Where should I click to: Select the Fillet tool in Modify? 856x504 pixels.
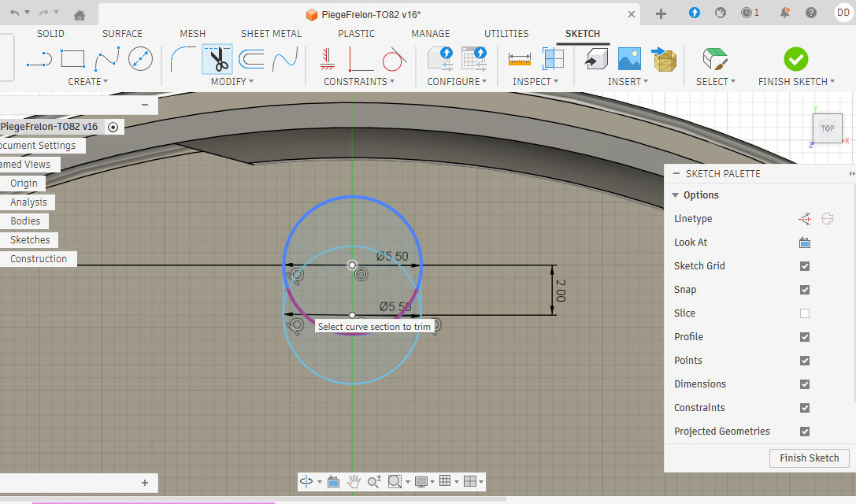[183, 59]
